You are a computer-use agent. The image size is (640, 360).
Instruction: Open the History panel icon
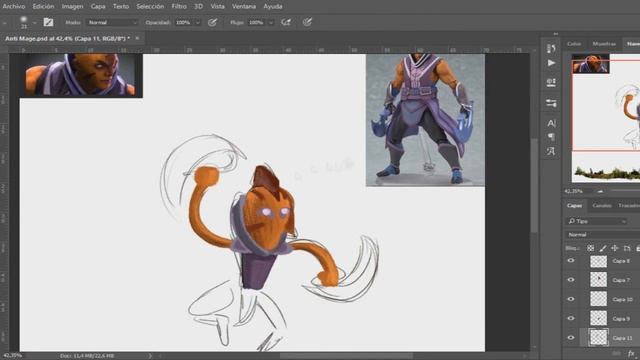(x=551, y=49)
